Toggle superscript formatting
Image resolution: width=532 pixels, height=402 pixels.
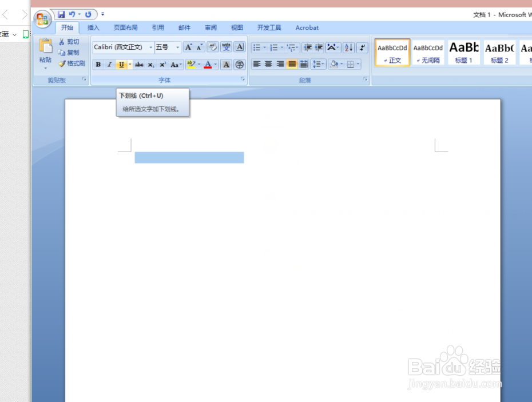162,65
